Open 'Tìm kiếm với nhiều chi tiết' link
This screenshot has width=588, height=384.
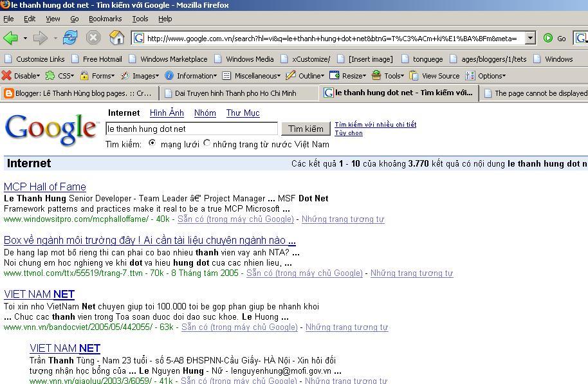(x=375, y=125)
